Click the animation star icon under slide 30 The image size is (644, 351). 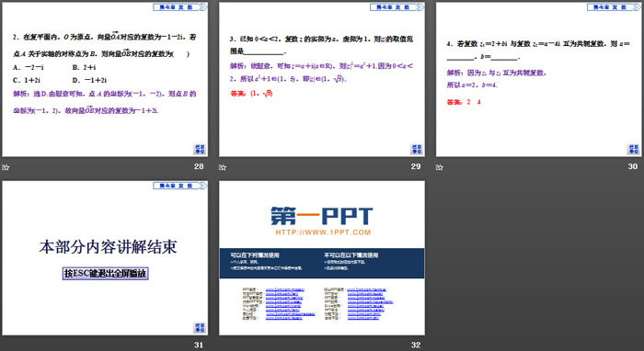(440, 167)
